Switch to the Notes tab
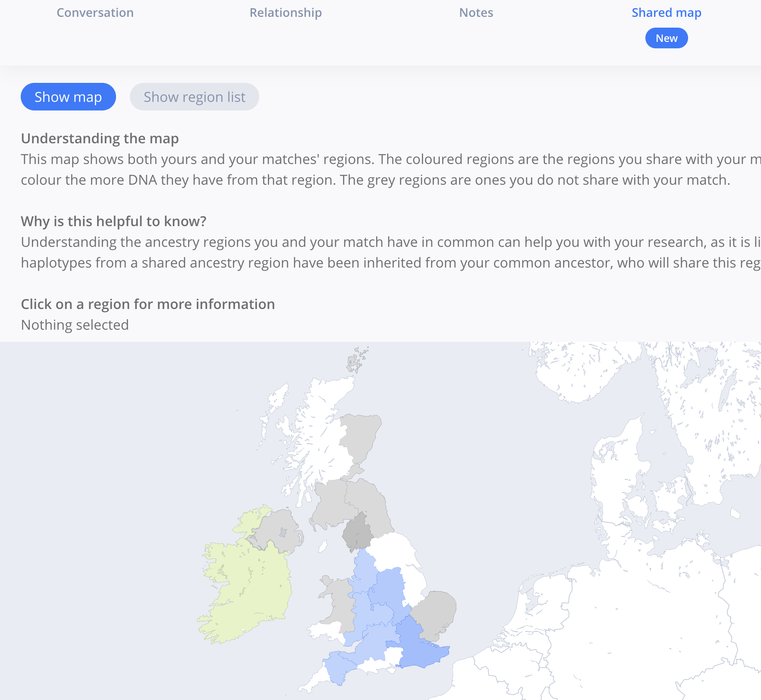761x700 pixels. click(x=476, y=13)
